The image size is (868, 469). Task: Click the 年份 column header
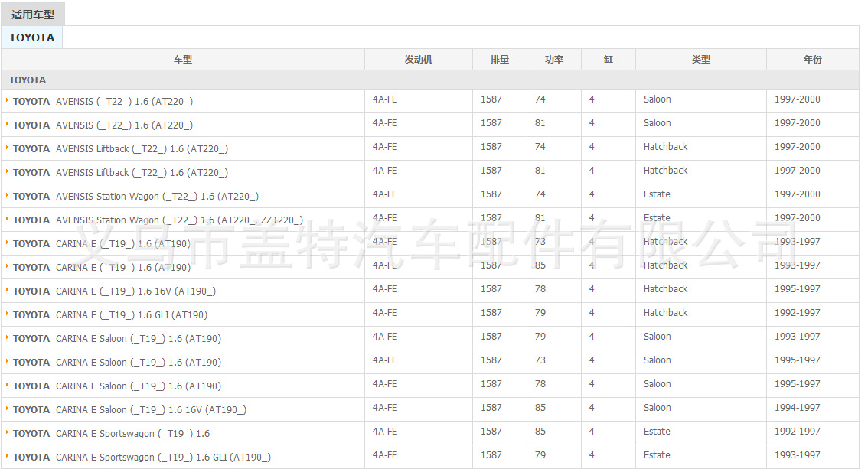pos(813,59)
